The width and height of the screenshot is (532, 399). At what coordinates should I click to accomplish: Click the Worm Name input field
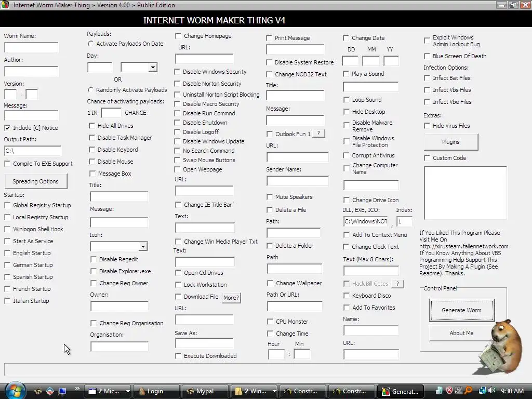31,47
